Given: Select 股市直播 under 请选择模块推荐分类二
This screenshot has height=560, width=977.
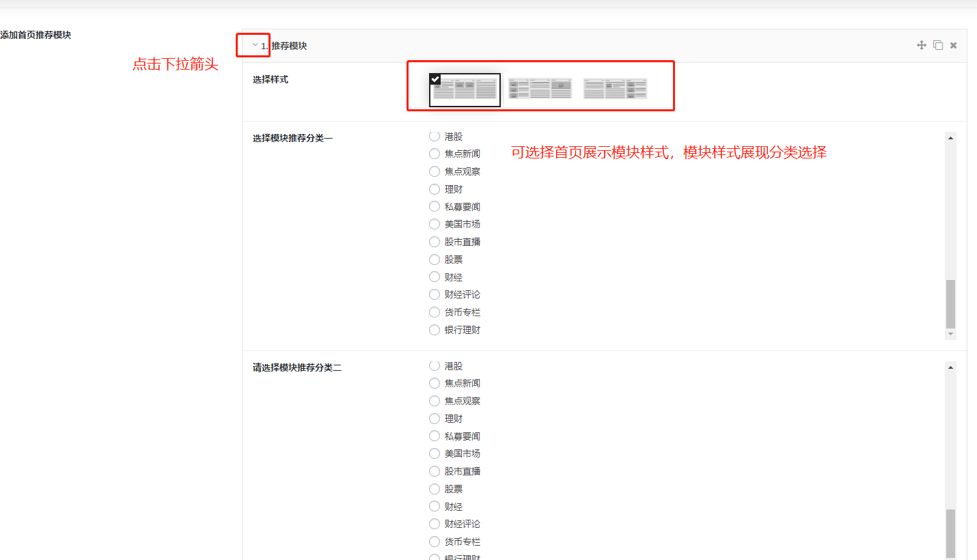Looking at the screenshot, I should (x=435, y=471).
